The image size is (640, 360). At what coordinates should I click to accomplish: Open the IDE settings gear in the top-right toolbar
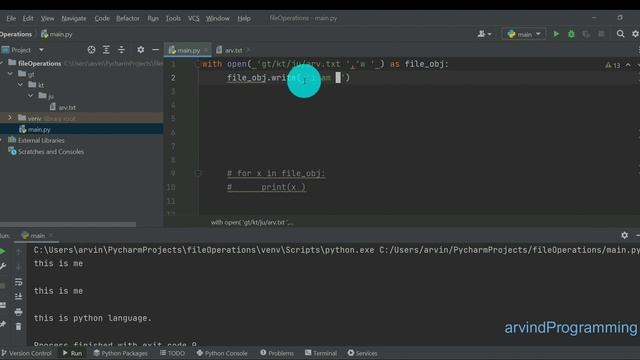[636, 34]
